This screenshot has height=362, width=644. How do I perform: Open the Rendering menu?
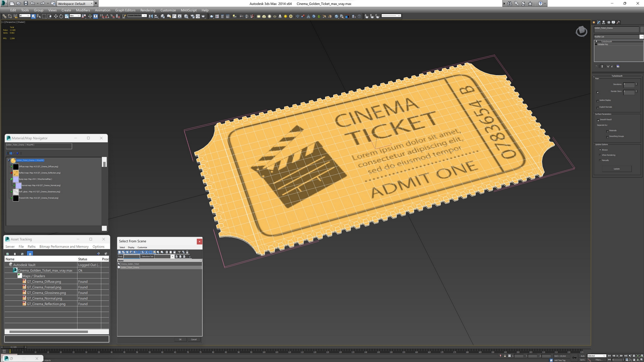(x=148, y=10)
